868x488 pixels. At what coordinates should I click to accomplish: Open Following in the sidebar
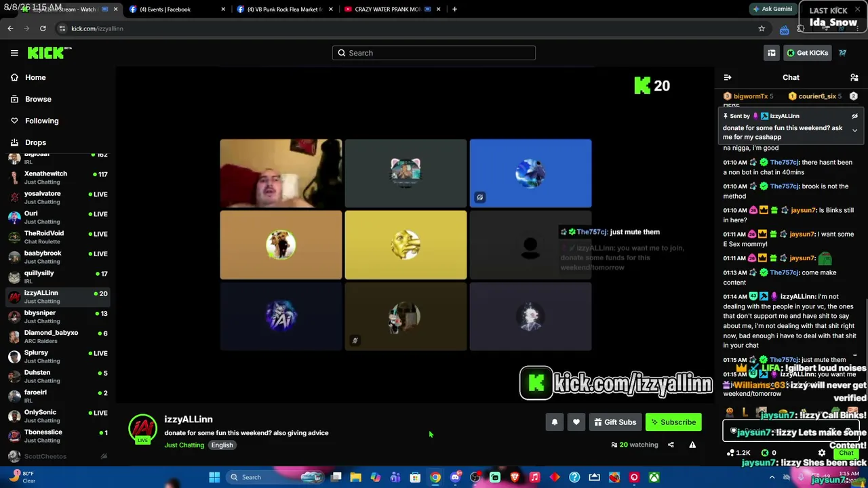41,121
